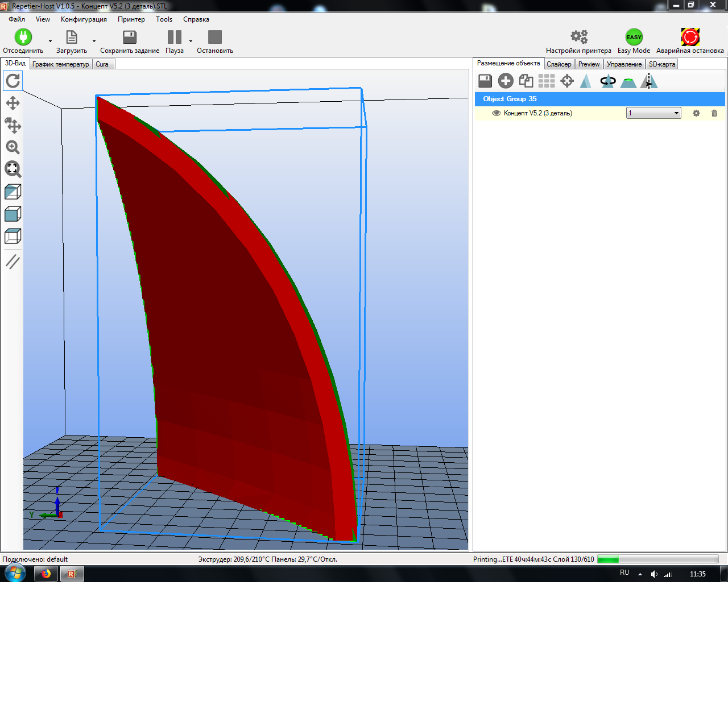This screenshot has height=722, width=728.
Task: Open the Cut Object tool icon
Action: point(648,81)
